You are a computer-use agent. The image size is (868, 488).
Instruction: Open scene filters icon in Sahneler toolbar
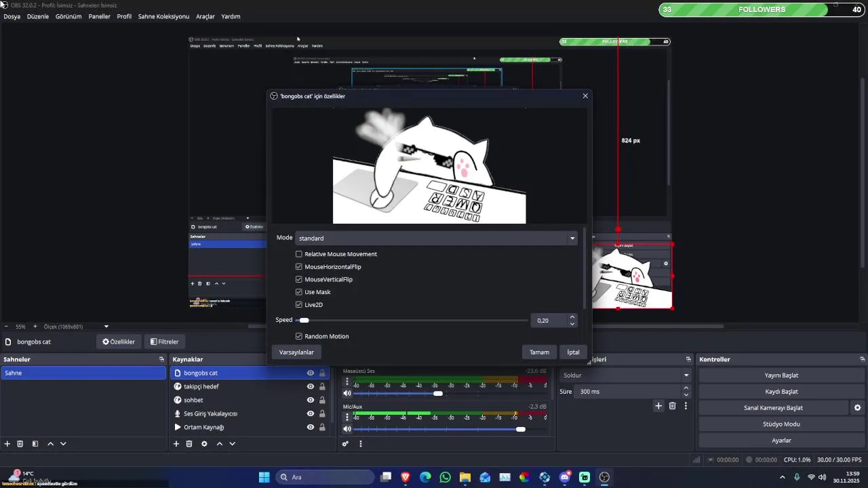tap(35, 444)
